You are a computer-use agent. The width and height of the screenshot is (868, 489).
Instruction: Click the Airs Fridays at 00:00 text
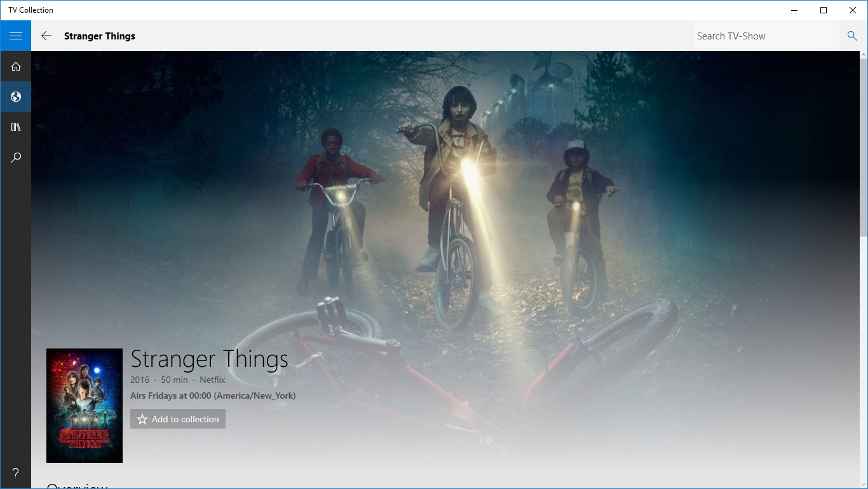(213, 396)
